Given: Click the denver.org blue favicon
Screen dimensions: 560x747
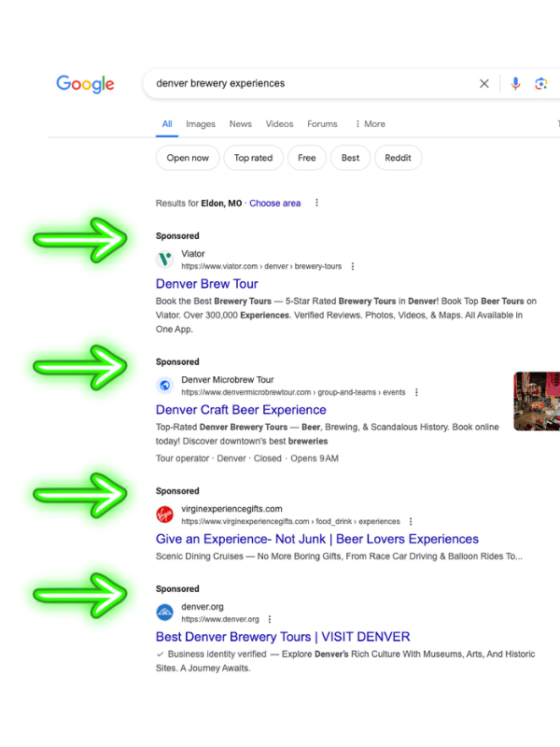Looking at the screenshot, I should 165,613.
